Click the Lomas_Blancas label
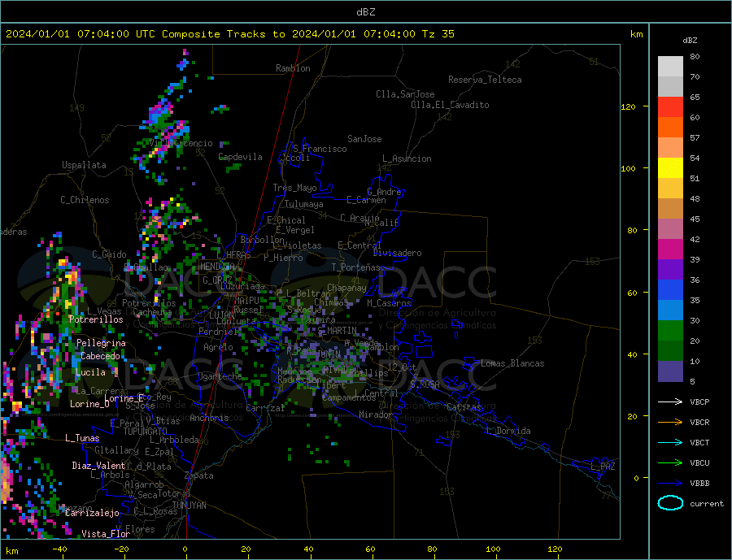Viewport: 732px width, 560px height. tap(512, 363)
